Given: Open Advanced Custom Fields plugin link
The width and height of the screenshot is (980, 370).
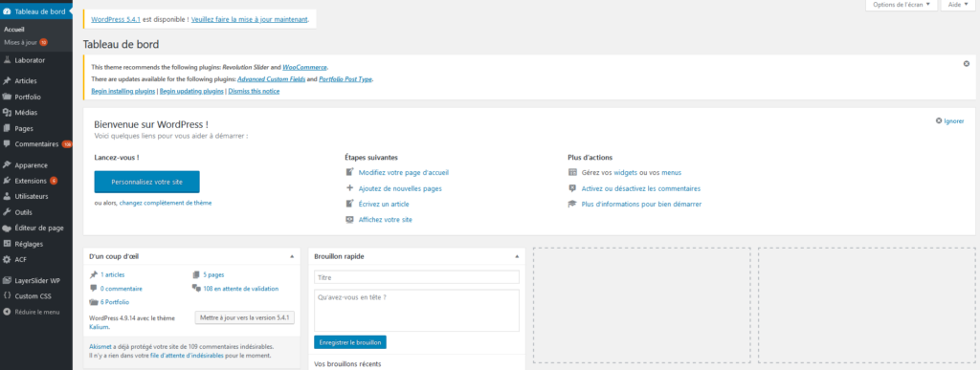Looking at the screenshot, I should point(271,79).
